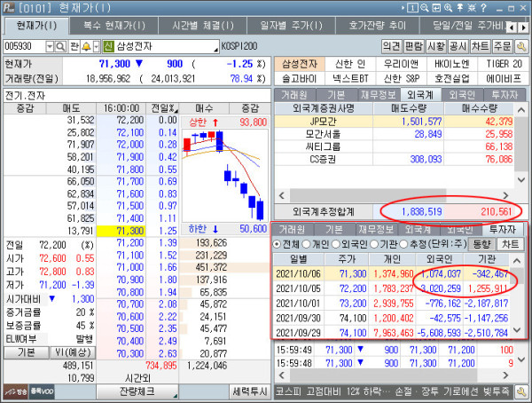Image resolution: width=532 pixels, height=403 pixels.
Task: Click the 공시 button
Action: tap(458, 46)
